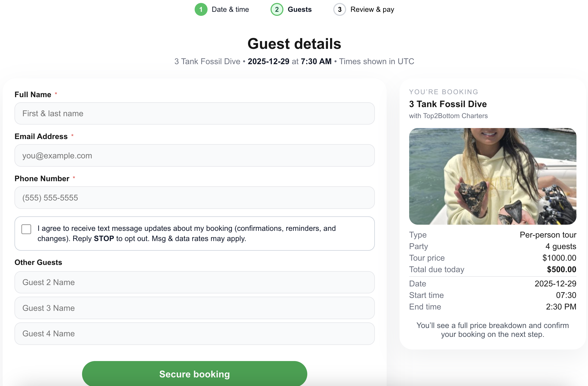
Task: Click the fossil dive tour photo
Action: point(493,176)
